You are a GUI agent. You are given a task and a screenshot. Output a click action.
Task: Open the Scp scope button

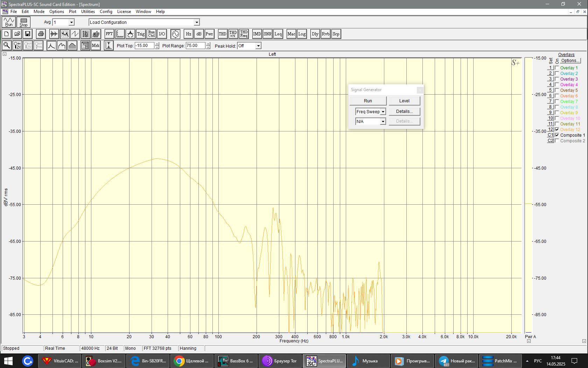pyautogui.click(x=336, y=34)
